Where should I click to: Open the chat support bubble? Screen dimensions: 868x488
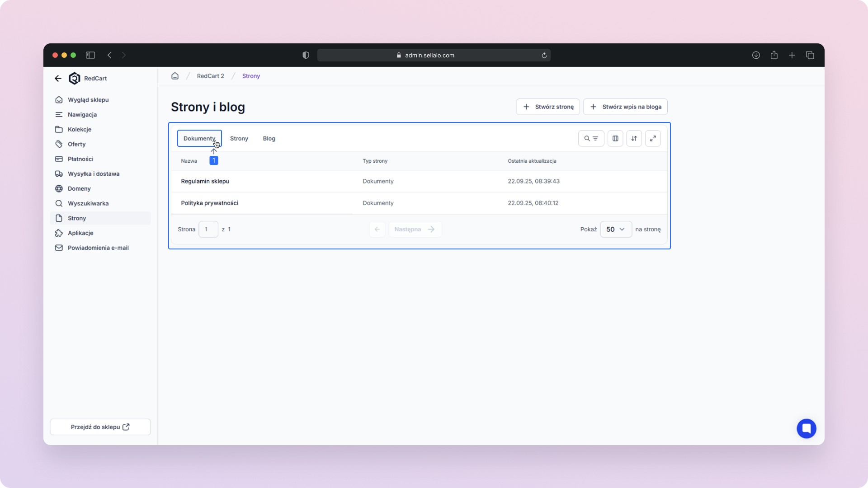coord(806,428)
